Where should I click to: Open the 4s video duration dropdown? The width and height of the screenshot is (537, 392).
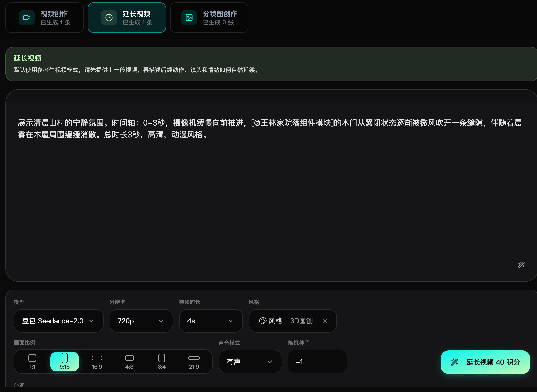pyautogui.click(x=211, y=321)
